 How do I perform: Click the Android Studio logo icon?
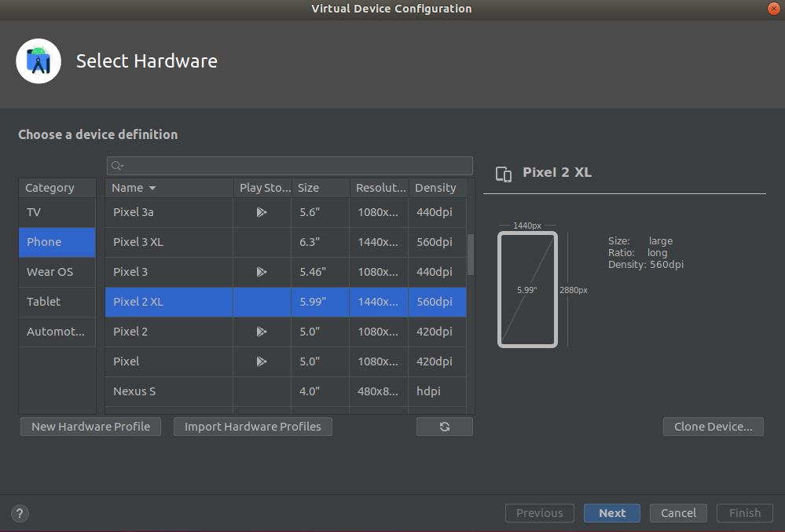tap(39, 61)
